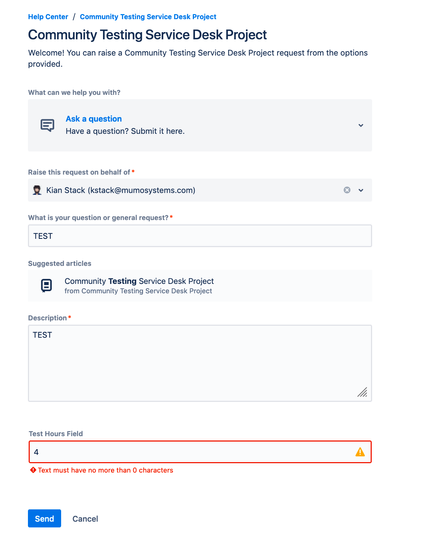This screenshot has width=426, height=544.
Task: Click the description textarea resize handle
Action: tap(363, 392)
